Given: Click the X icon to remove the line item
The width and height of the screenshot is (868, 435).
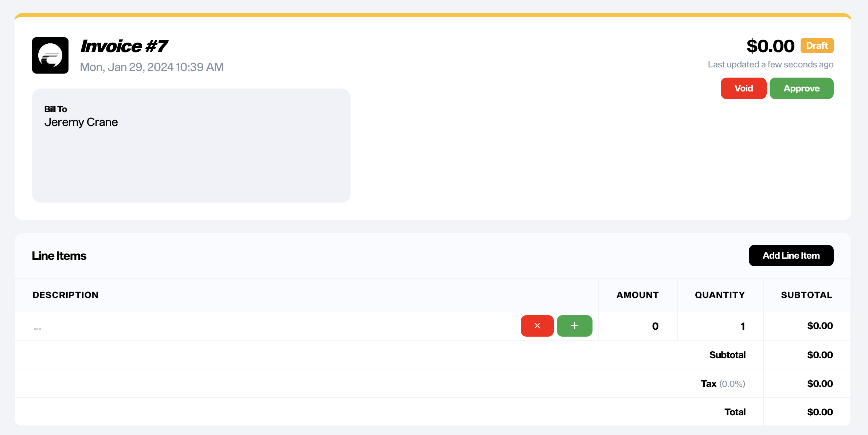Looking at the screenshot, I should tap(537, 326).
